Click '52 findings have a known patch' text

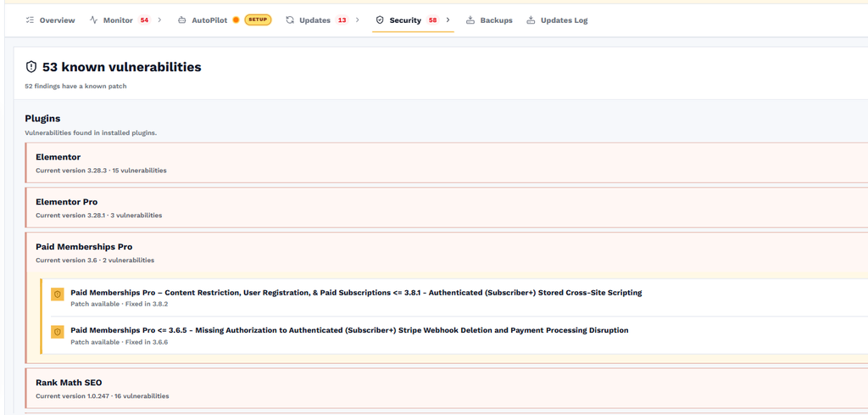(x=75, y=87)
